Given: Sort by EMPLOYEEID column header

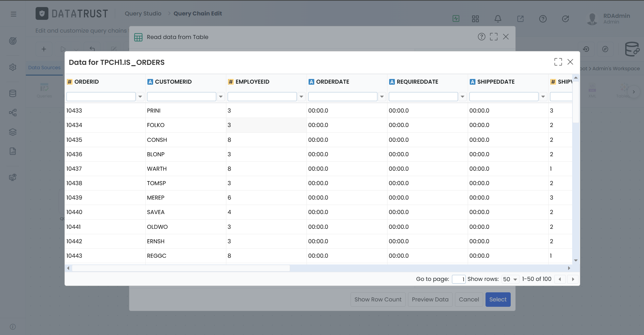Looking at the screenshot, I should tap(252, 82).
